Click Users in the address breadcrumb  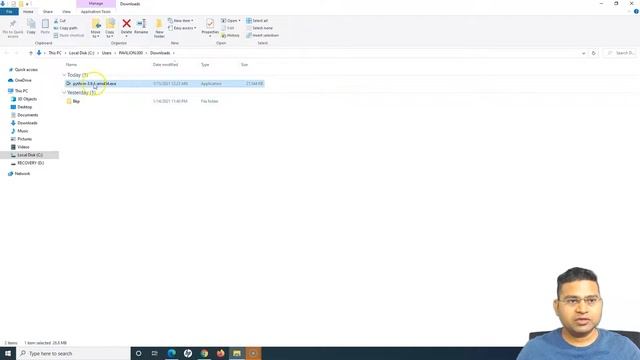click(x=107, y=53)
